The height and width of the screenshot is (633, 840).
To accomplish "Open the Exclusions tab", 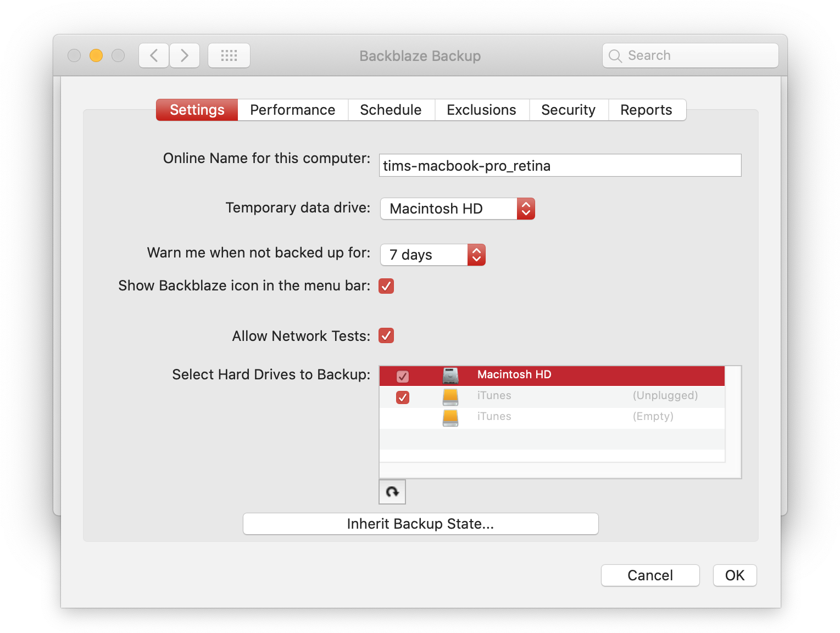I will 482,110.
